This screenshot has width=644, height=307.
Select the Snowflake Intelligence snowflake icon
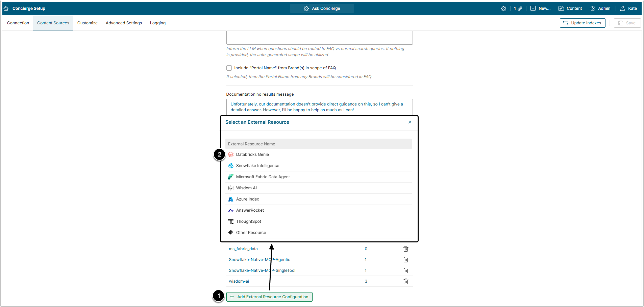coord(231,166)
